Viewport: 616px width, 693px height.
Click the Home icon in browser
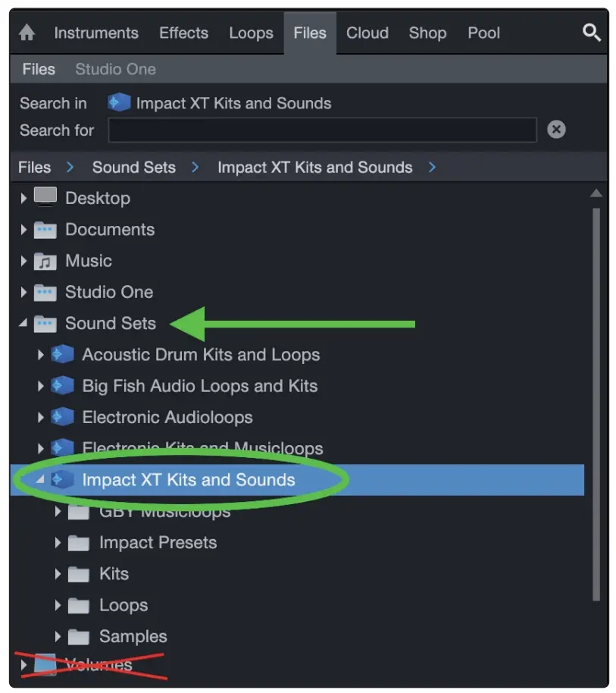pyautogui.click(x=27, y=33)
